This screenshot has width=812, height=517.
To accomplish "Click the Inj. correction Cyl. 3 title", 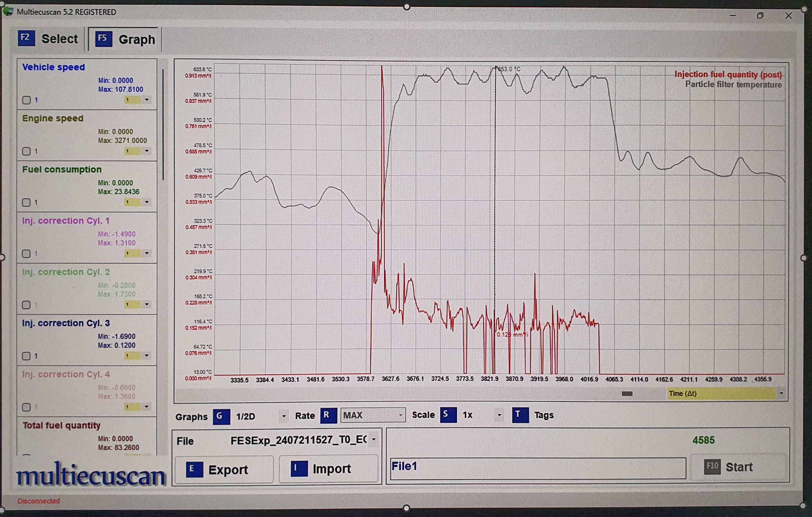I will [66, 323].
